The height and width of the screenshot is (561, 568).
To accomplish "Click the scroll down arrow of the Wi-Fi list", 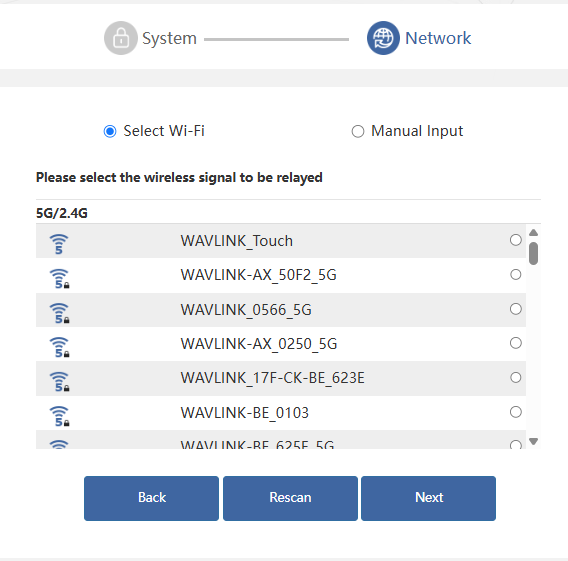I will point(533,441).
